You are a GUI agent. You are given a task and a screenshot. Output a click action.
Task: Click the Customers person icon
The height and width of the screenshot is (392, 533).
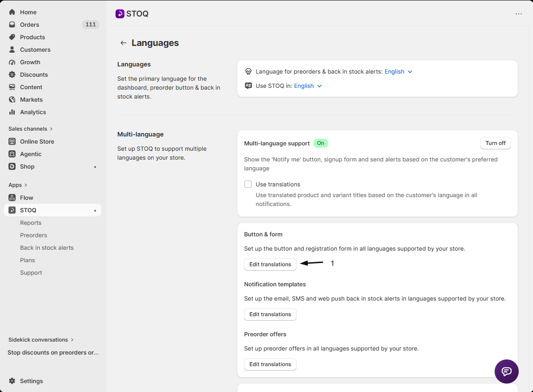(x=12, y=50)
